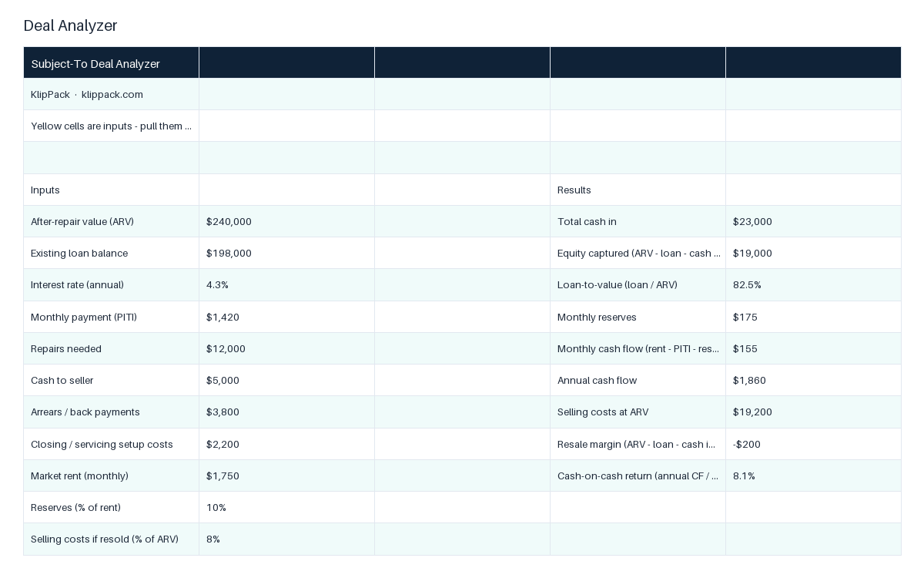The image size is (924, 578).
Task: Click the 8% selling costs cell
Action: [x=286, y=539]
